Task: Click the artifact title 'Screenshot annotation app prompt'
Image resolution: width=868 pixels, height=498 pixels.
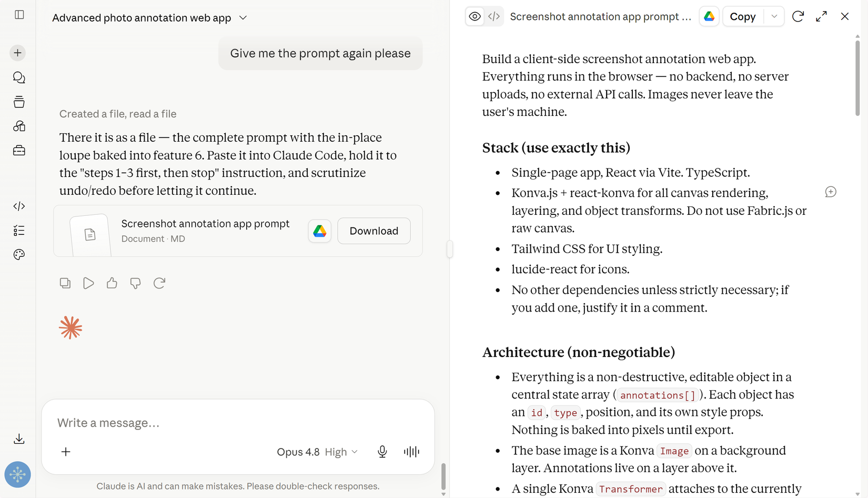Action: point(601,17)
